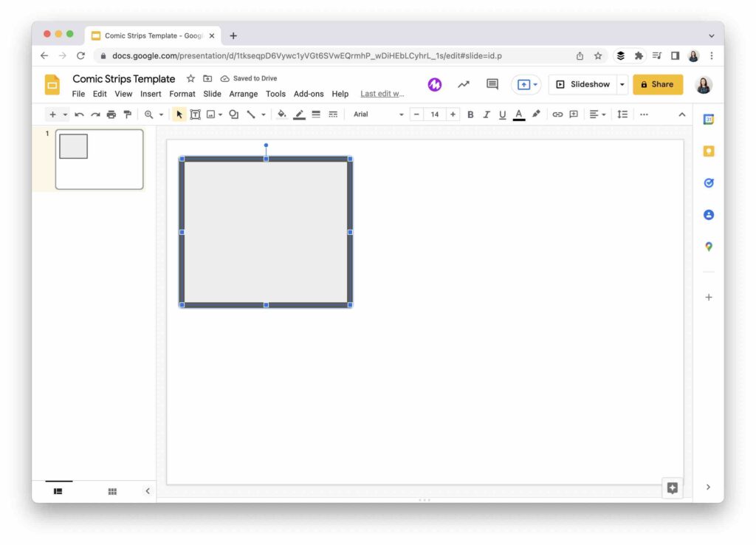Select the Text box tool
This screenshot has width=756, height=545.
196,114
